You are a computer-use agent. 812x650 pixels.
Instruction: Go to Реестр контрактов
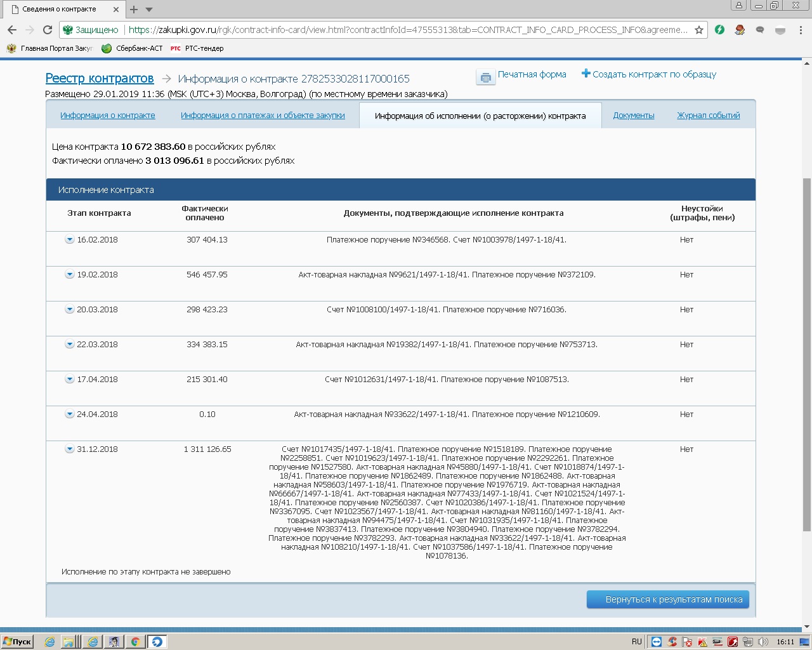pyautogui.click(x=100, y=78)
